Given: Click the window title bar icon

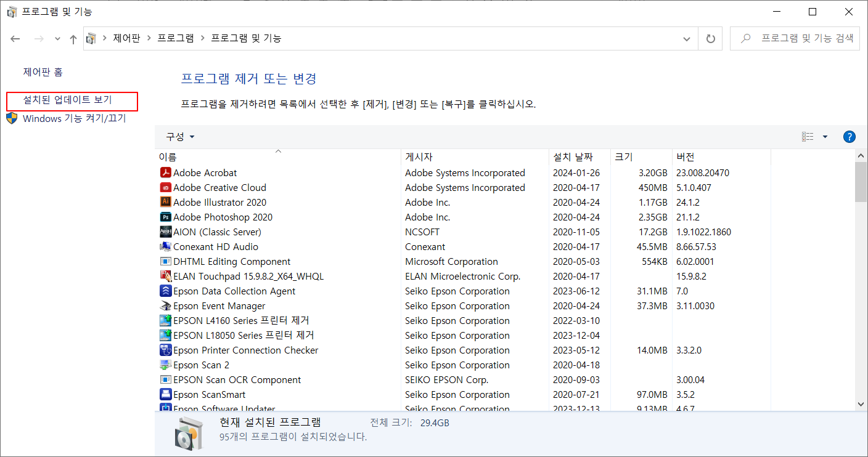Looking at the screenshot, I should tap(12, 12).
